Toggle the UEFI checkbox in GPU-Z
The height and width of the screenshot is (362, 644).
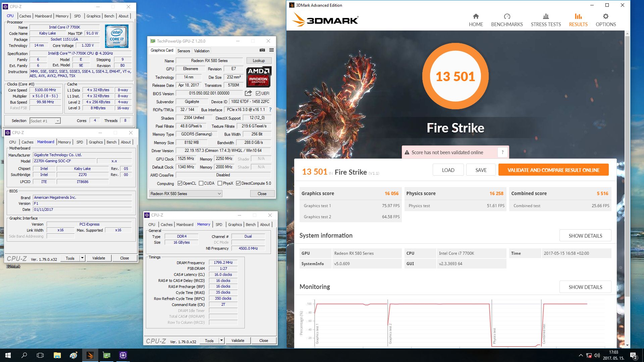point(258,94)
